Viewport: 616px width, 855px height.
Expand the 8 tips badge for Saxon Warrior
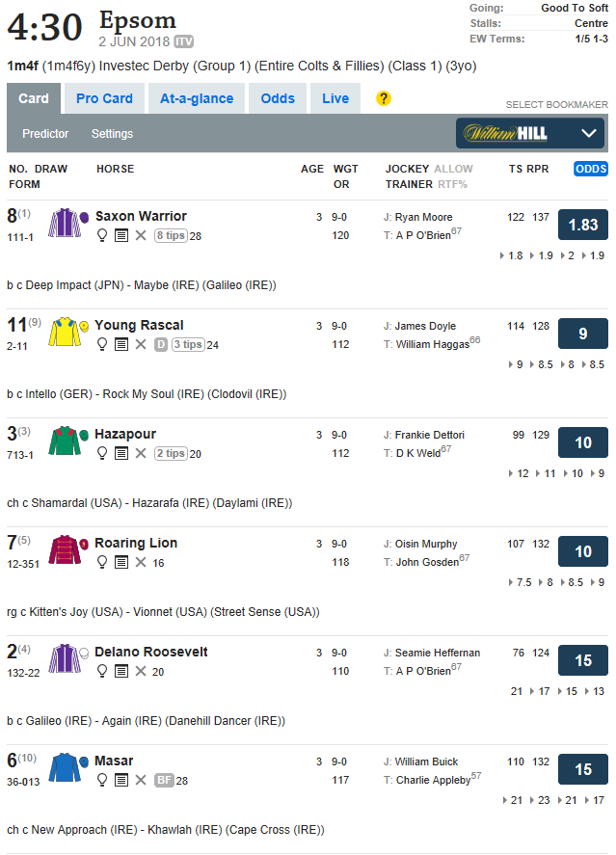tap(172, 235)
